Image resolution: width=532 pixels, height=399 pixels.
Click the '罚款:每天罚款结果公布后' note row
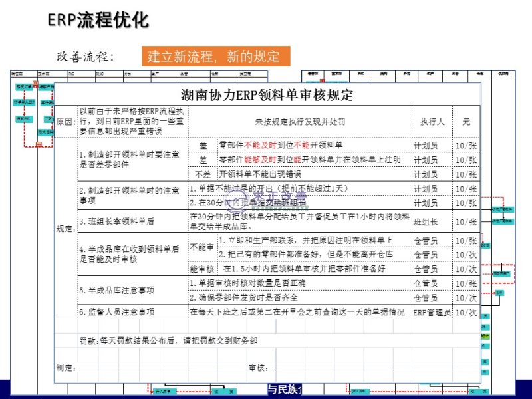(169, 340)
